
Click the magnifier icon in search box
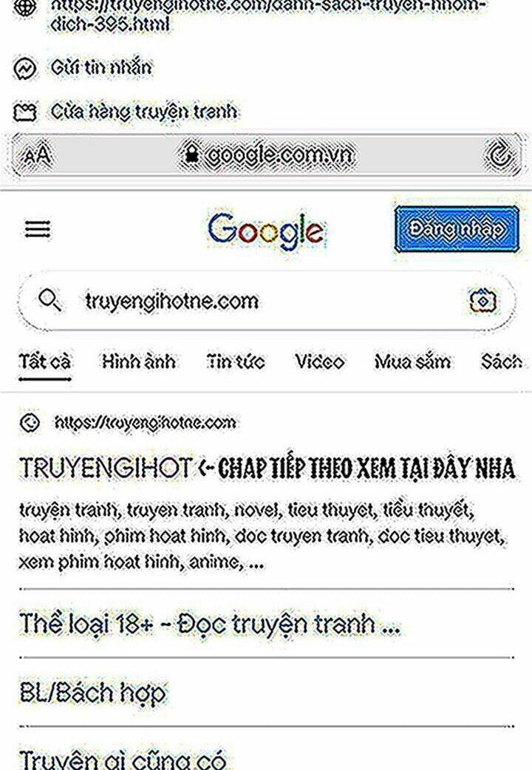coord(50,300)
